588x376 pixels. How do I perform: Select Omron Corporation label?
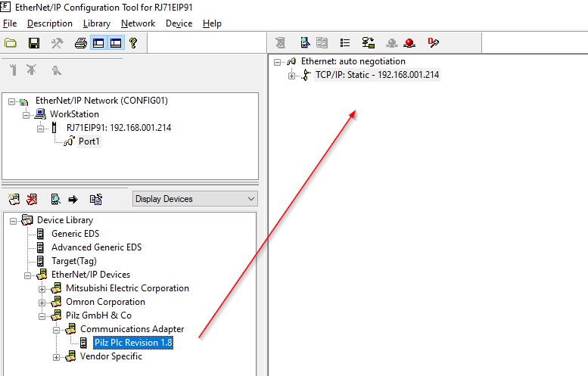tap(105, 302)
